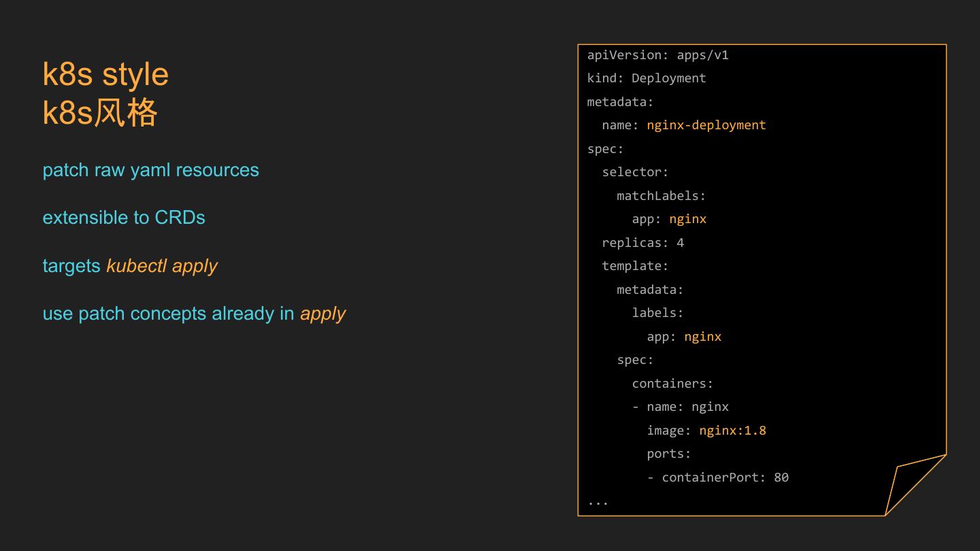Click the 'ports:' key in the yaml

pos(668,454)
